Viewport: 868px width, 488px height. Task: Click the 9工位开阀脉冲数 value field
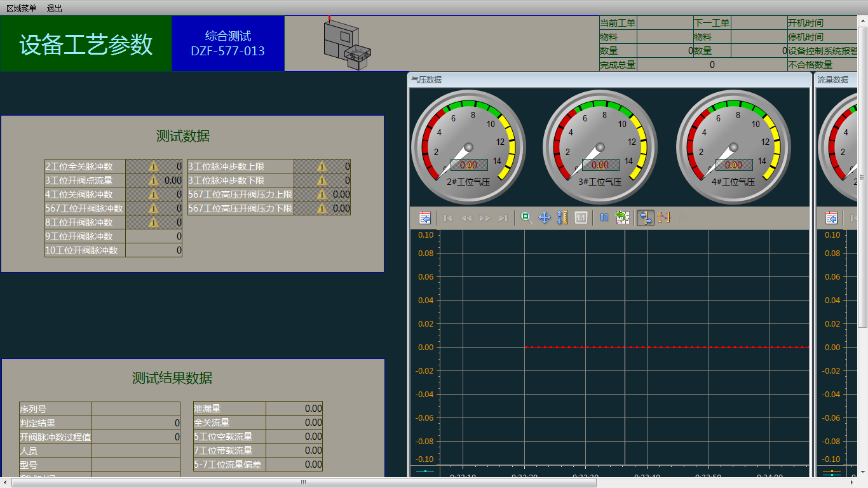point(154,236)
